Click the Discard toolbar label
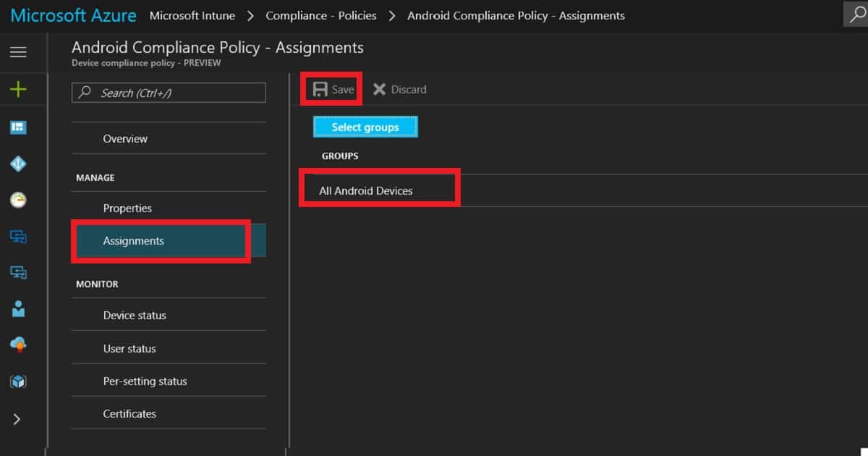Screen dimensions: 868x456 [409, 90]
